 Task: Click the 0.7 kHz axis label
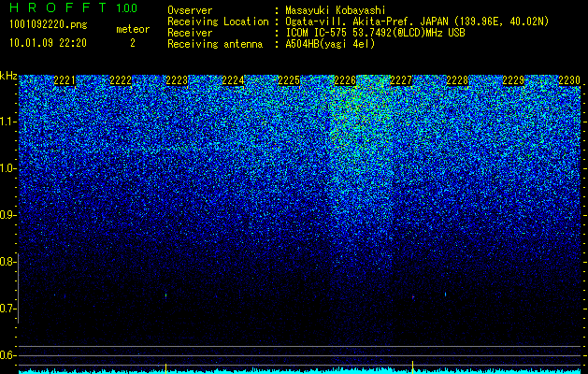click(7, 309)
